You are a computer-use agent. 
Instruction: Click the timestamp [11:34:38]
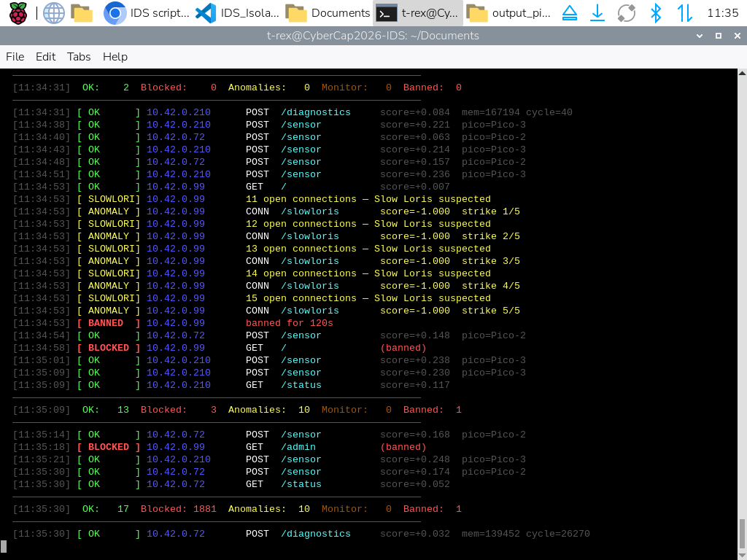[42, 125]
